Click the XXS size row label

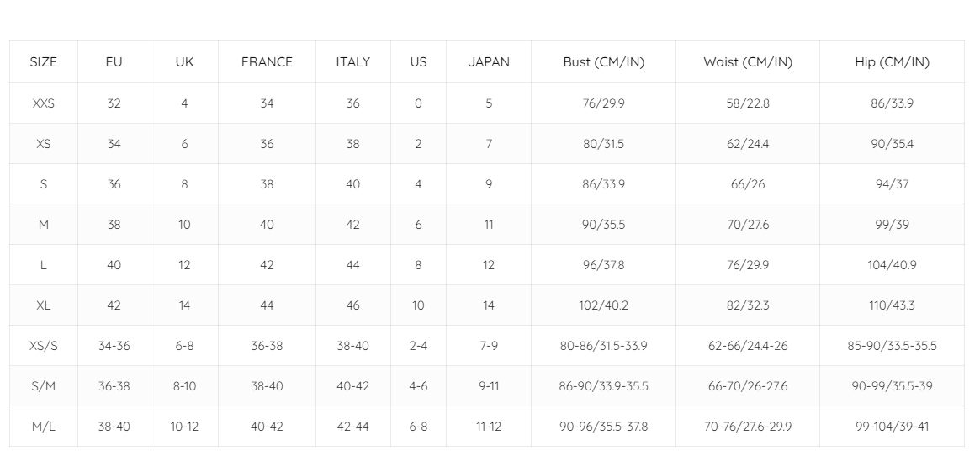(44, 103)
